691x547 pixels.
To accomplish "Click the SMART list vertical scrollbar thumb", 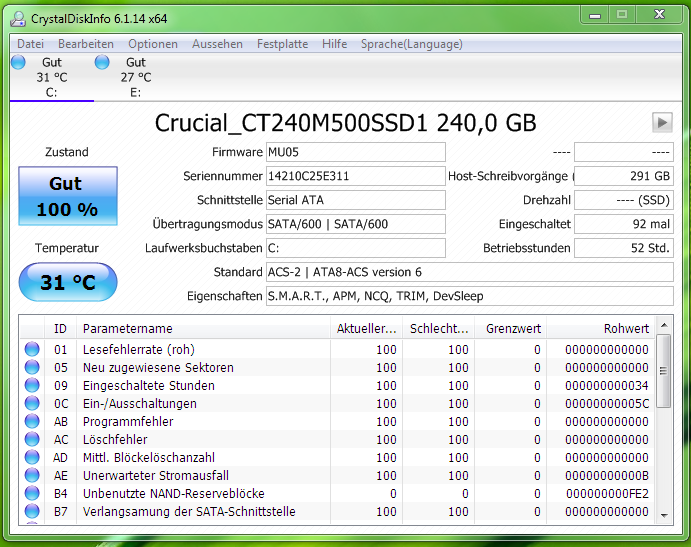I will 664,371.
